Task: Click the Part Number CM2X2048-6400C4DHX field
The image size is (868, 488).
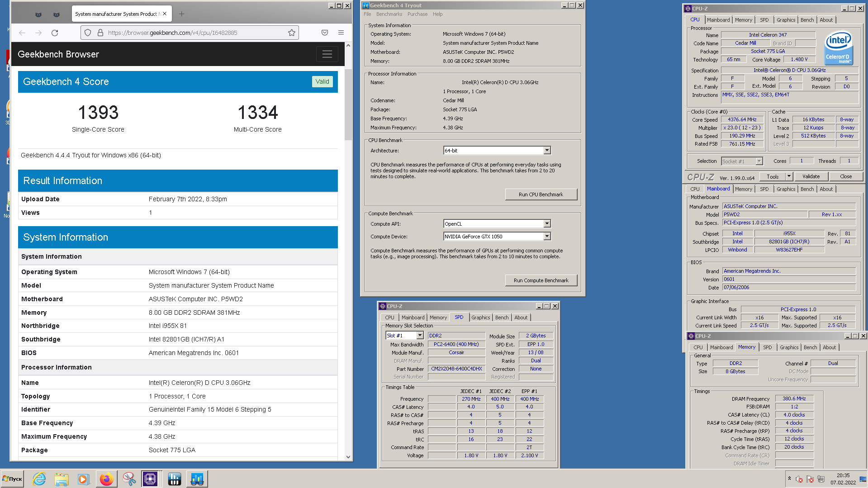Action: coord(456,369)
